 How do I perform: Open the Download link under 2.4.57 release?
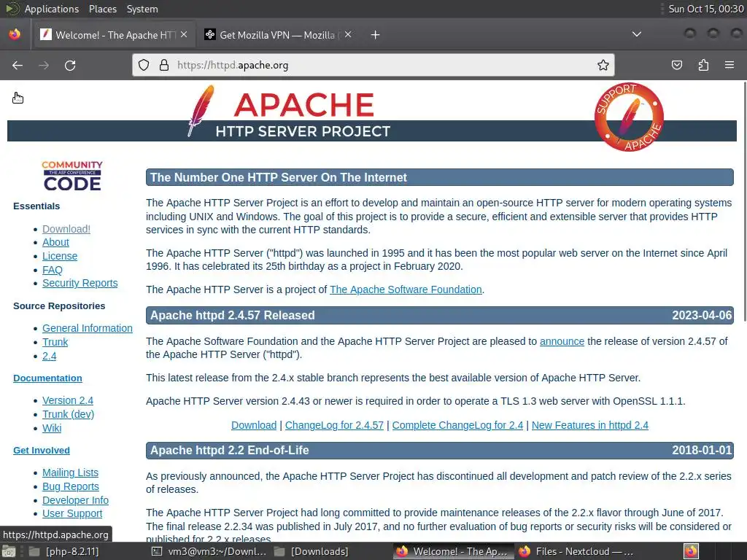coord(254,425)
